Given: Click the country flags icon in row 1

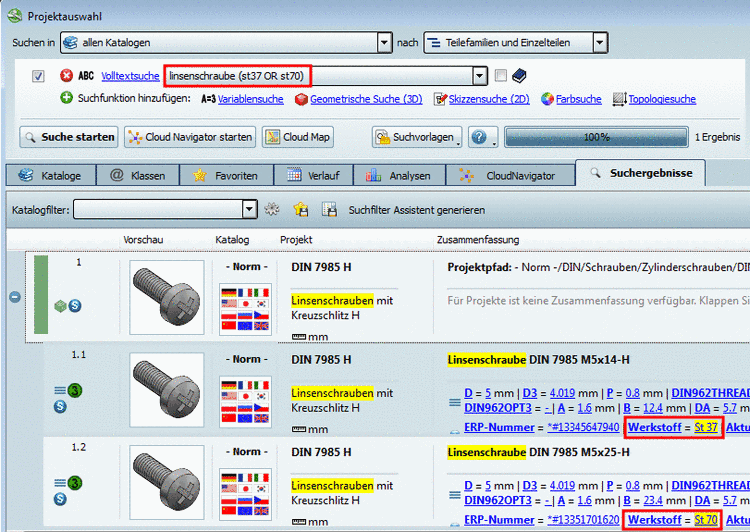Looking at the screenshot, I should pyautogui.click(x=245, y=309).
